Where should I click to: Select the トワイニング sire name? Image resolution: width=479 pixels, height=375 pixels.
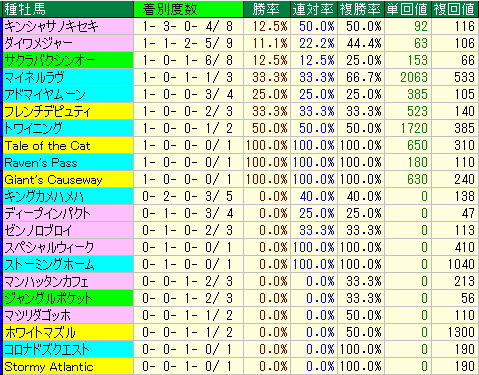(x=33, y=128)
